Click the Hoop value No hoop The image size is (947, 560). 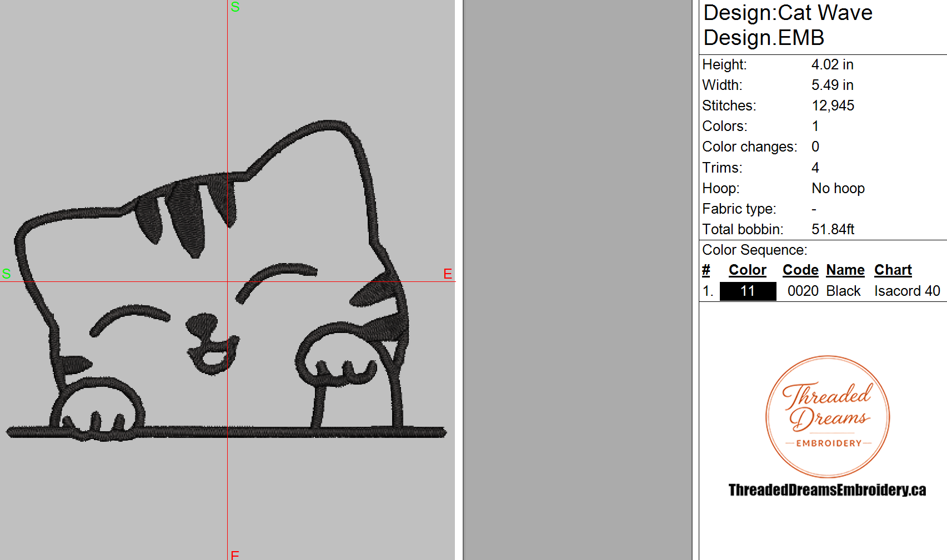coord(838,189)
